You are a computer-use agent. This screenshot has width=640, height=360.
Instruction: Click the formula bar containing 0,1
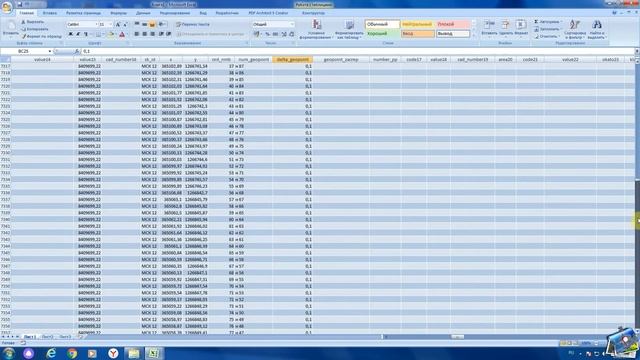(x=358, y=51)
